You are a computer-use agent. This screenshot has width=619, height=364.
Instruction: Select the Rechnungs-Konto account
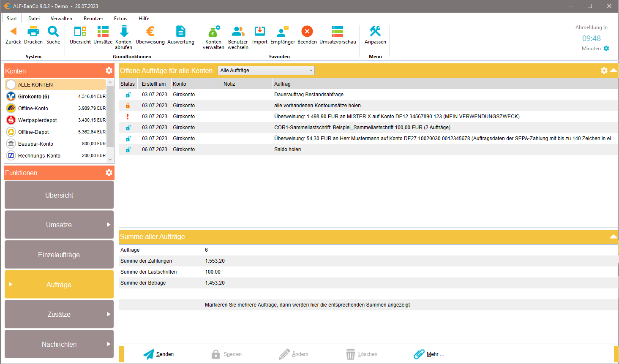click(x=56, y=155)
